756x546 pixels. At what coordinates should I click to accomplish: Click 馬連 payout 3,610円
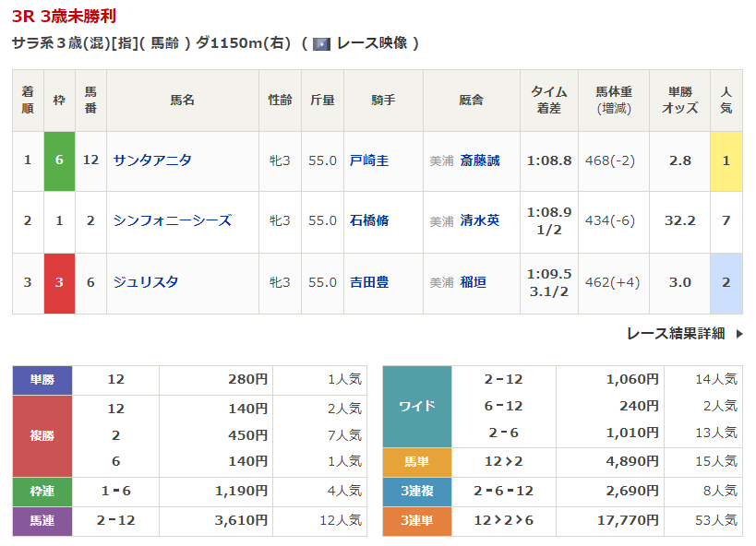click(x=241, y=521)
